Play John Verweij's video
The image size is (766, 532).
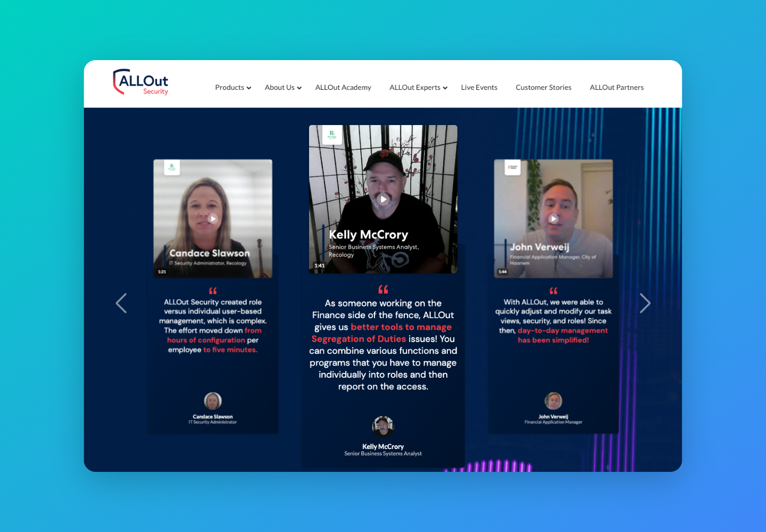tap(553, 219)
